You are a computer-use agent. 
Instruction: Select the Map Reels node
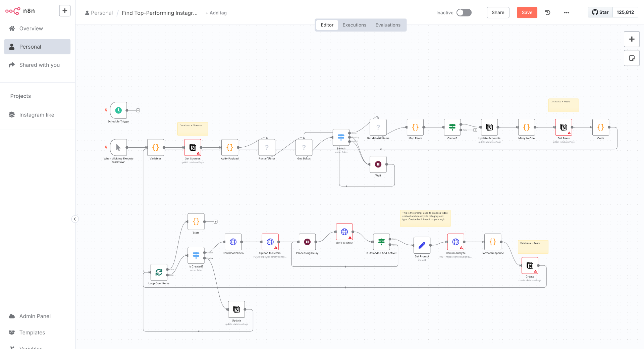pos(415,127)
